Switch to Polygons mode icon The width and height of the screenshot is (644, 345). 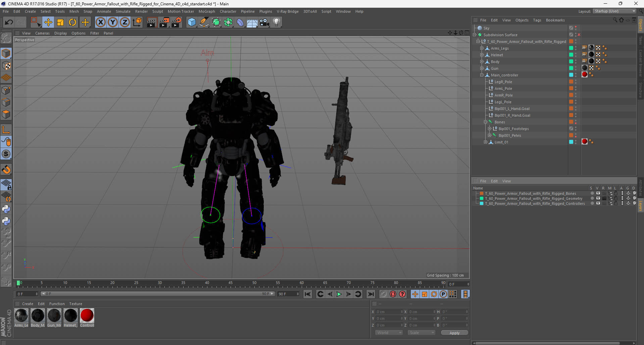[6, 114]
